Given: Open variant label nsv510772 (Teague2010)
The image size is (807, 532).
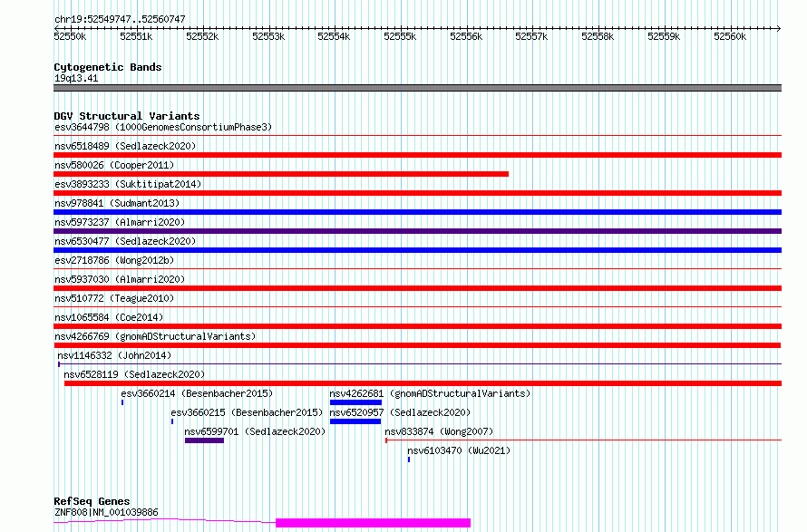Looking at the screenshot, I should (x=114, y=298).
